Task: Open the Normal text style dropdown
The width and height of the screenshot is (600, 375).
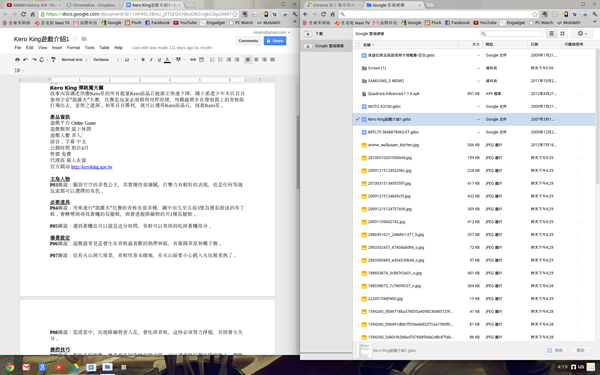Action: [x=74, y=60]
